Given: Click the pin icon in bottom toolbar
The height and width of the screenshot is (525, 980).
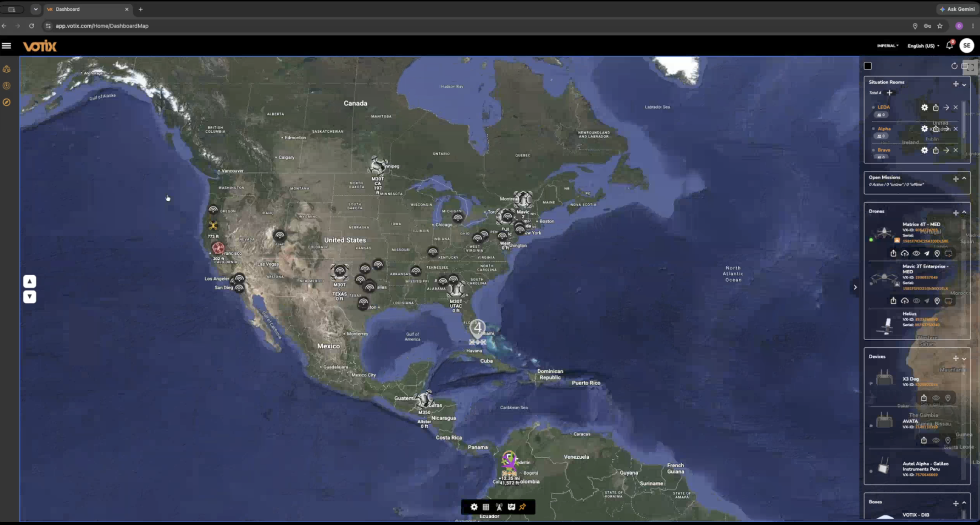Looking at the screenshot, I should [523, 507].
